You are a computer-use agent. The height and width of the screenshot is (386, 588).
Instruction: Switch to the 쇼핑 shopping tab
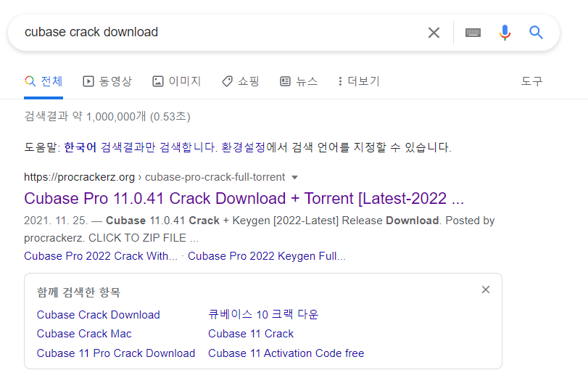click(x=241, y=81)
